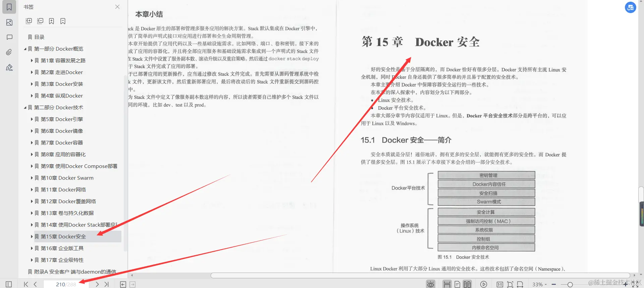Expand 第17章 企业级特性 bookmark

coord(32,260)
